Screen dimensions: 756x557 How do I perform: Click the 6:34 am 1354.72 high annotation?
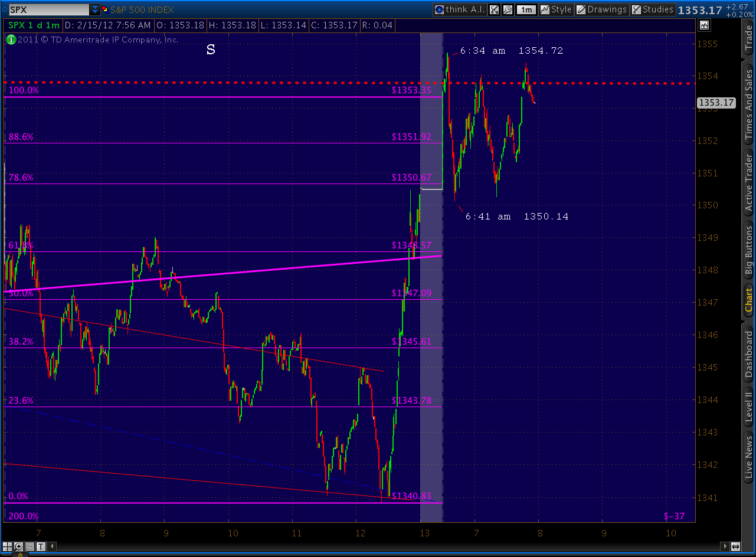[x=511, y=51]
